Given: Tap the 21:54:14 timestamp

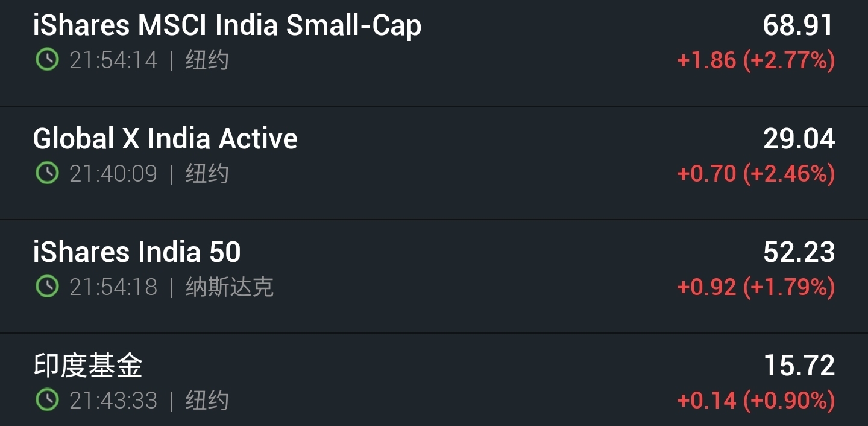Looking at the screenshot, I should point(113,60).
